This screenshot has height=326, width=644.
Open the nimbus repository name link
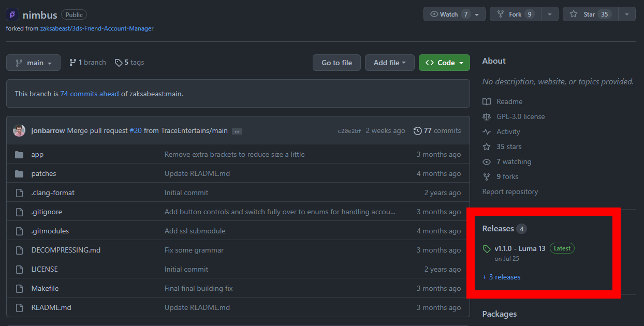tap(40, 15)
